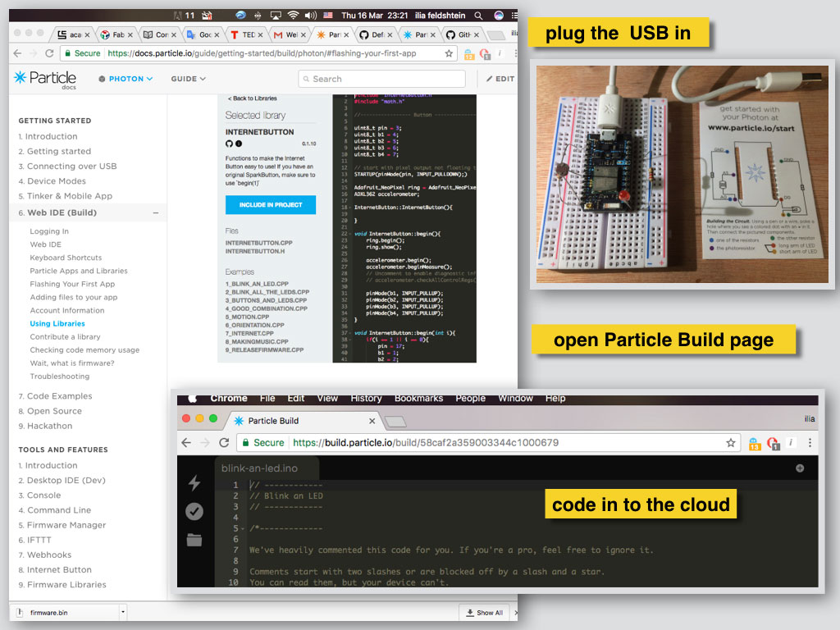Open Flashing Your First App link
The width and height of the screenshot is (840, 630).
click(x=72, y=284)
